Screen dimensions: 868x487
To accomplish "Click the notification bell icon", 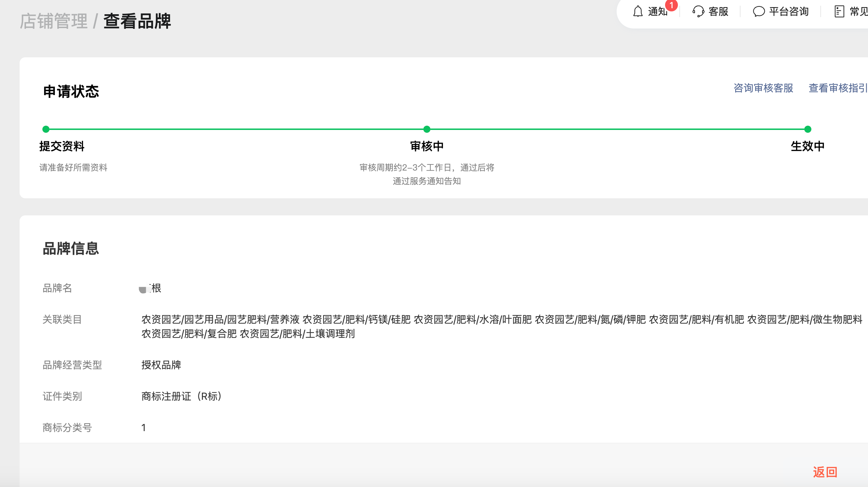I will point(638,12).
